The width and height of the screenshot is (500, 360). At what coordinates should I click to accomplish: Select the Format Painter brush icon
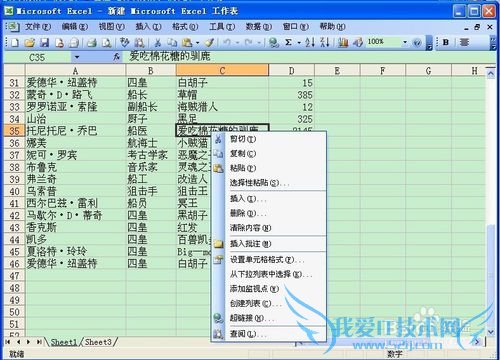(x=209, y=42)
